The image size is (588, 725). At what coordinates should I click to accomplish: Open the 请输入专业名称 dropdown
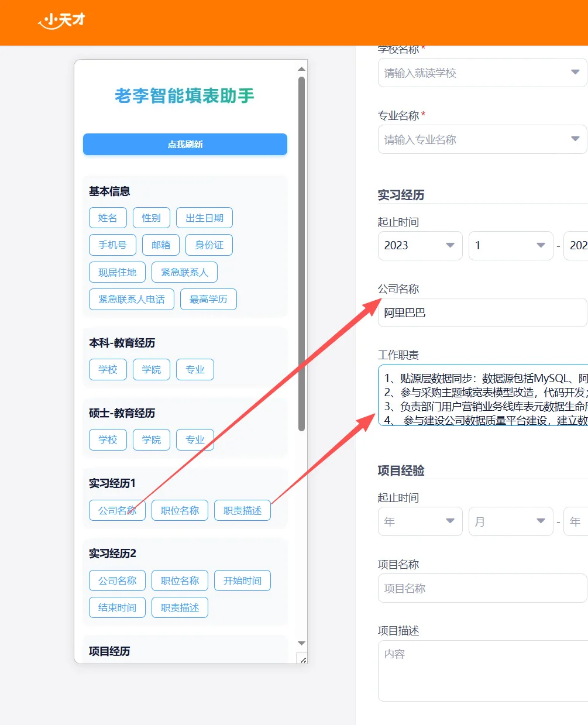point(482,139)
